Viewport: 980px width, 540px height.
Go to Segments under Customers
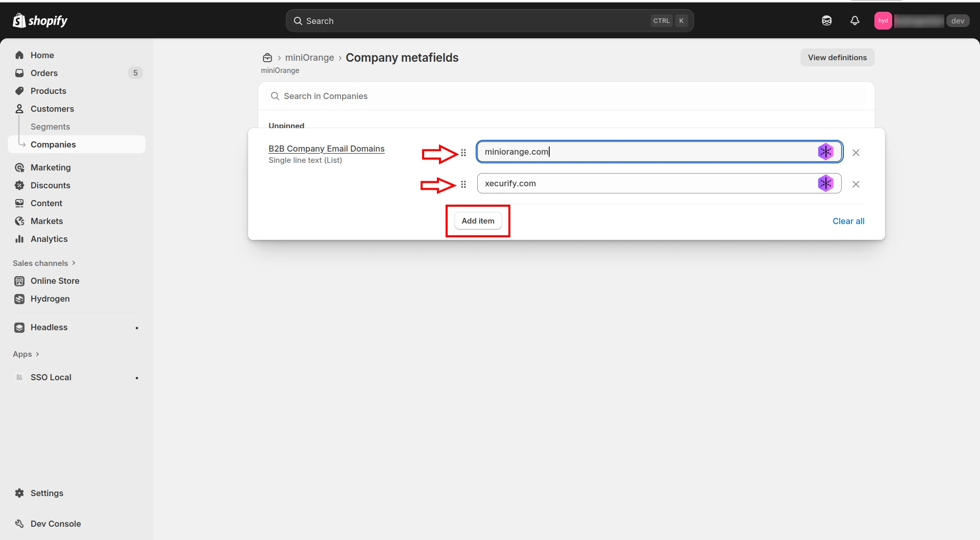pos(50,127)
